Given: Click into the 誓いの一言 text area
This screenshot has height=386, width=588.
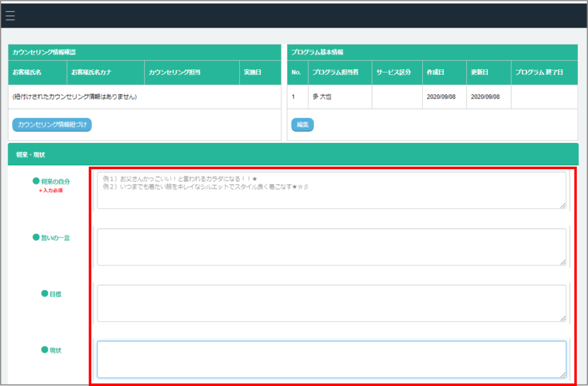Looking at the screenshot, I should (331, 247).
